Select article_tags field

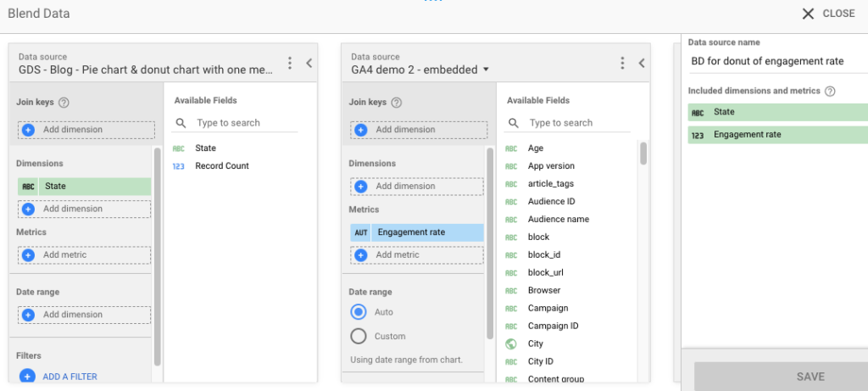pyautogui.click(x=551, y=183)
